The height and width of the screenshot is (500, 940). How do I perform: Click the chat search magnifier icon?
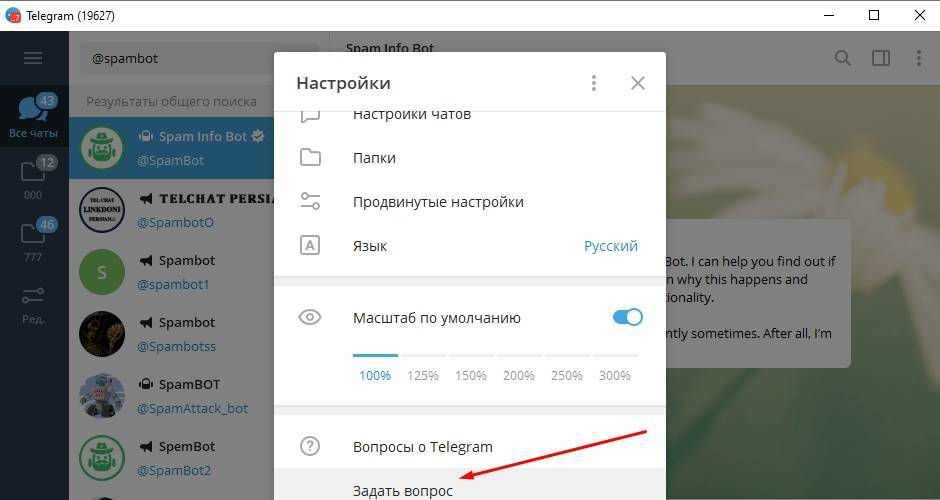point(843,58)
